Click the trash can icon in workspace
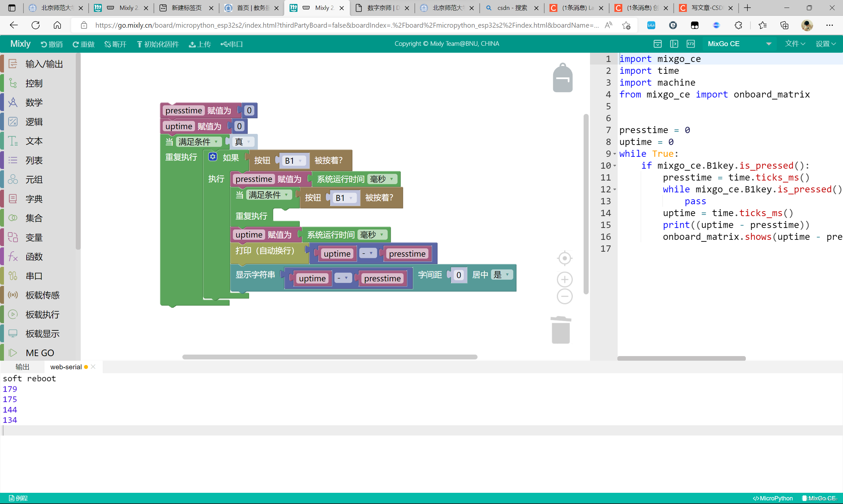Image resolution: width=843 pixels, height=504 pixels. (561, 330)
